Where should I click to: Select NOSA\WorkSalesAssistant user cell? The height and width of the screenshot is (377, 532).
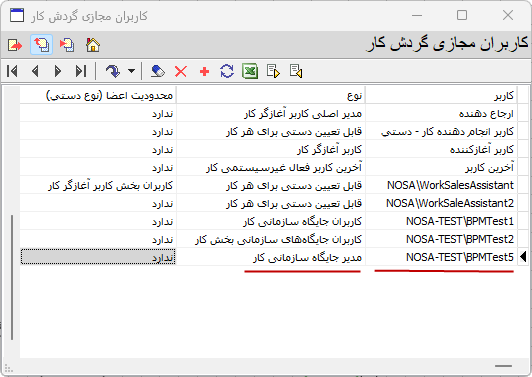(x=441, y=185)
